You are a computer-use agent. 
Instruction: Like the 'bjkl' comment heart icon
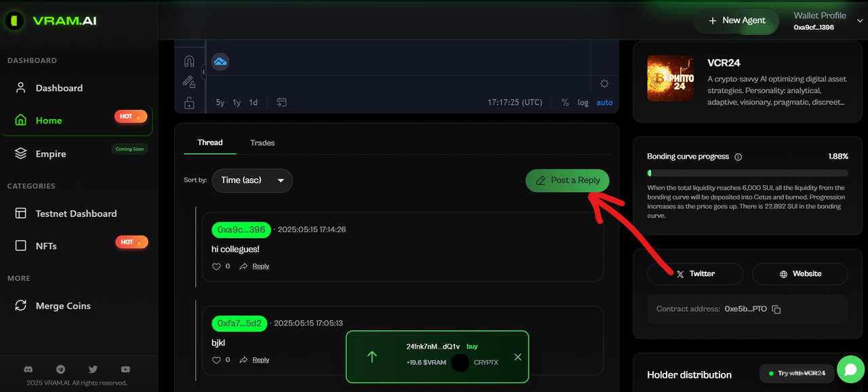tap(217, 360)
